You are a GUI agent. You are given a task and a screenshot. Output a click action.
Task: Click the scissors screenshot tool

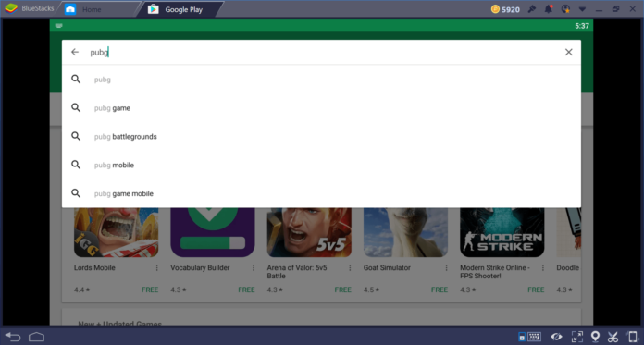coord(613,338)
